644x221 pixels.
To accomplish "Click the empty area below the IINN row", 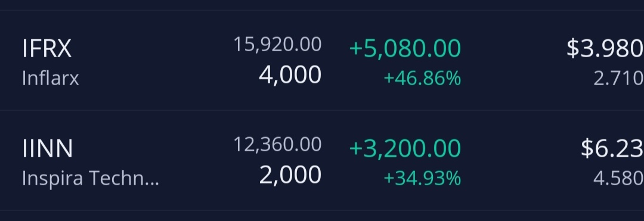I will point(322,216).
